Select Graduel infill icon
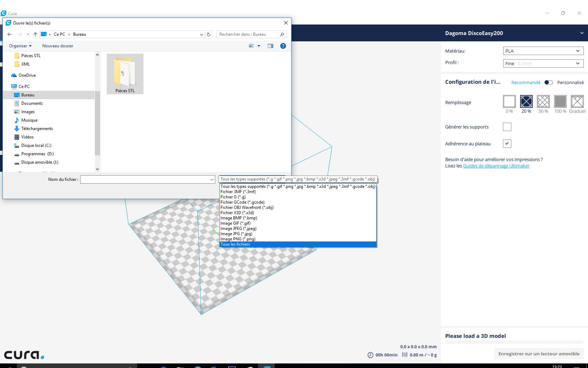 click(x=577, y=101)
